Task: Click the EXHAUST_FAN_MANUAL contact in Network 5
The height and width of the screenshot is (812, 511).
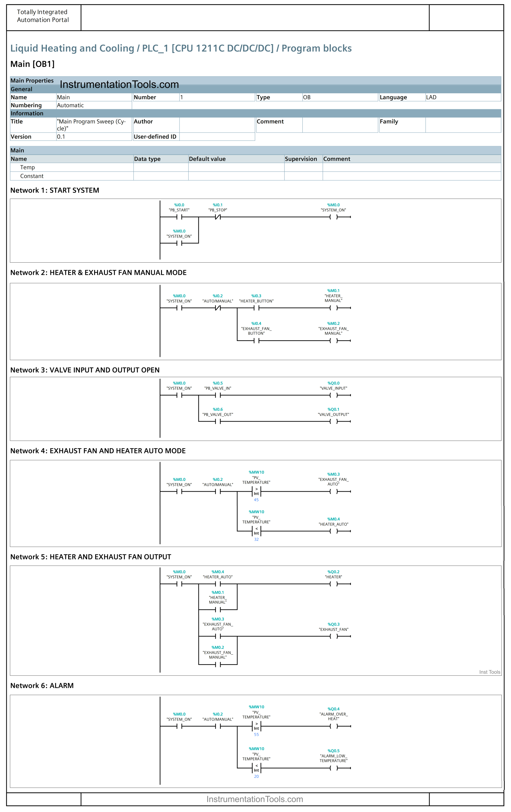Action: click(218, 665)
